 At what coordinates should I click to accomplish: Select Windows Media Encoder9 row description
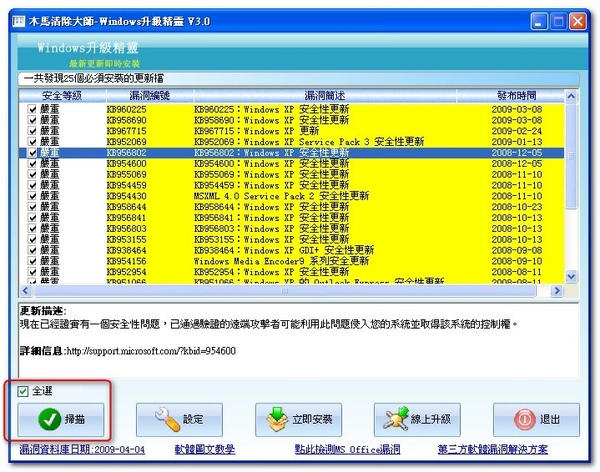[281, 261]
